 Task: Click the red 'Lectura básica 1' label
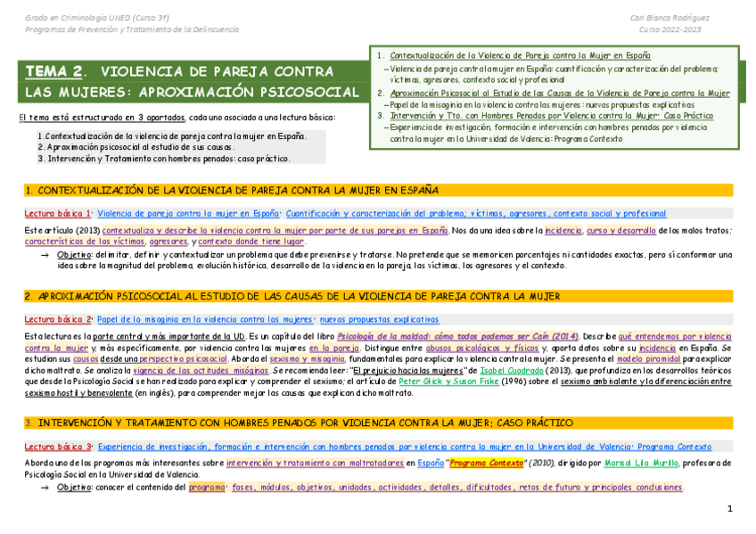click(x=57, y=213)
